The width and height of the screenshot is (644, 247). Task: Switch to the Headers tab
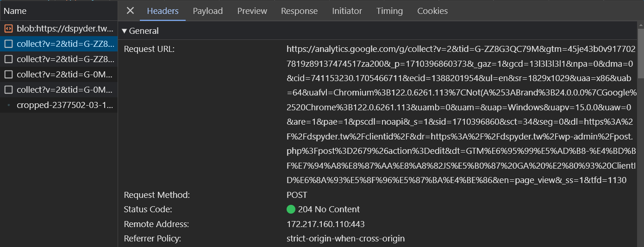click(163, 11)
